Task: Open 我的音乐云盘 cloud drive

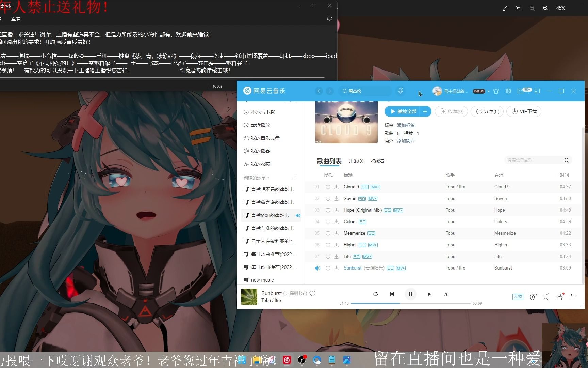Action: (262, 138)
